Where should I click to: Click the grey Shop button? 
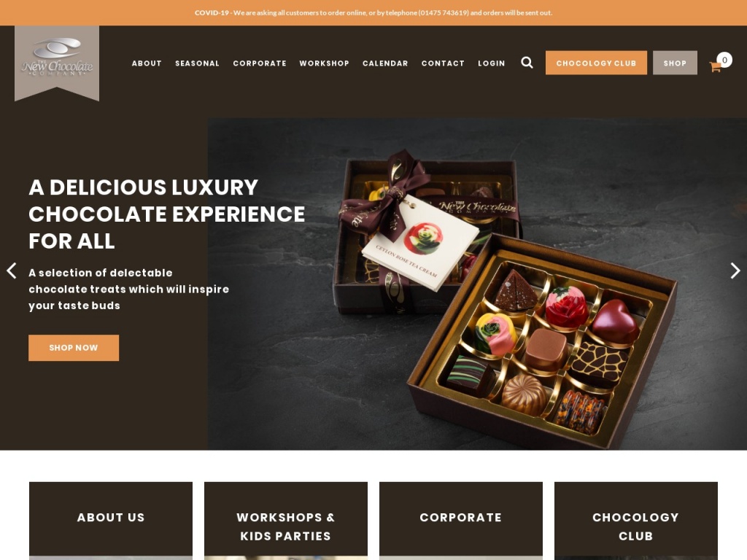click(x=675, y=63)
